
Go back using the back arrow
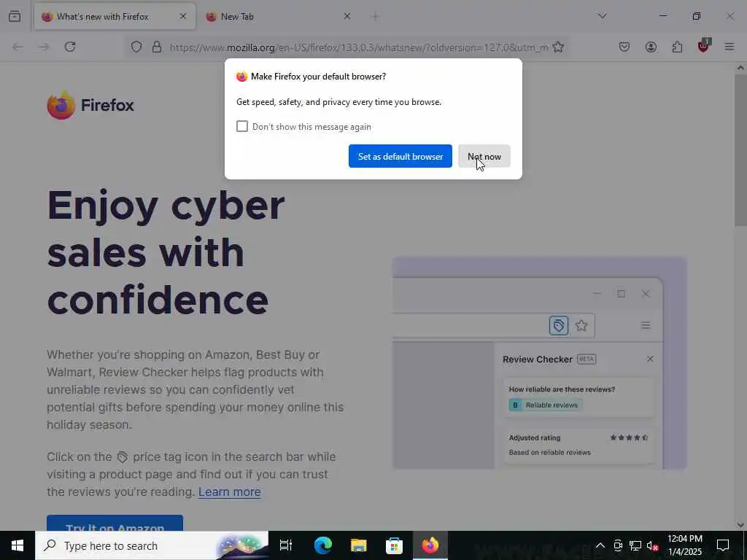18,47
